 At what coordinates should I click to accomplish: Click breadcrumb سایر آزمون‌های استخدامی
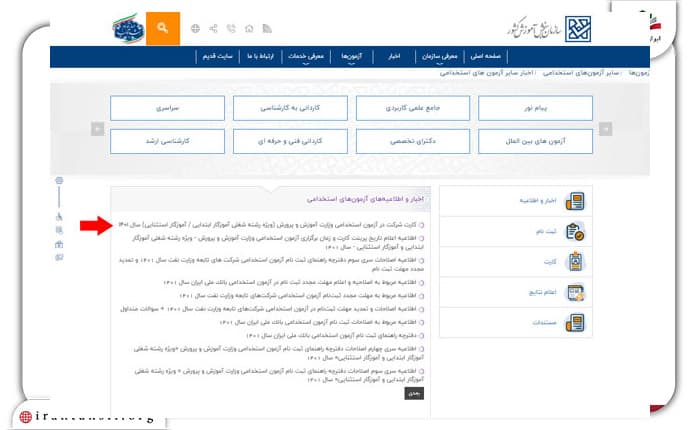tap(579, 73)
